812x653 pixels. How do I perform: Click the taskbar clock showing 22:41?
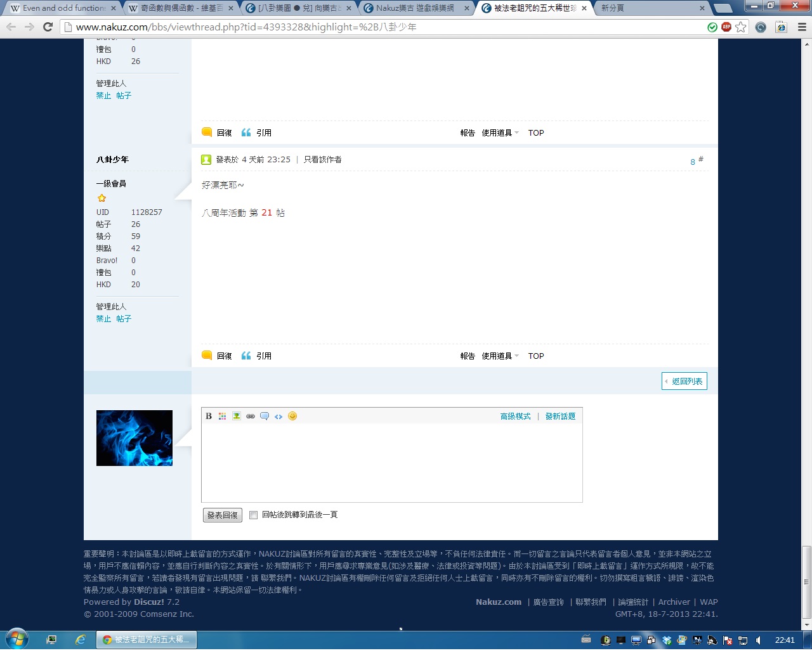tap(785, 640)
